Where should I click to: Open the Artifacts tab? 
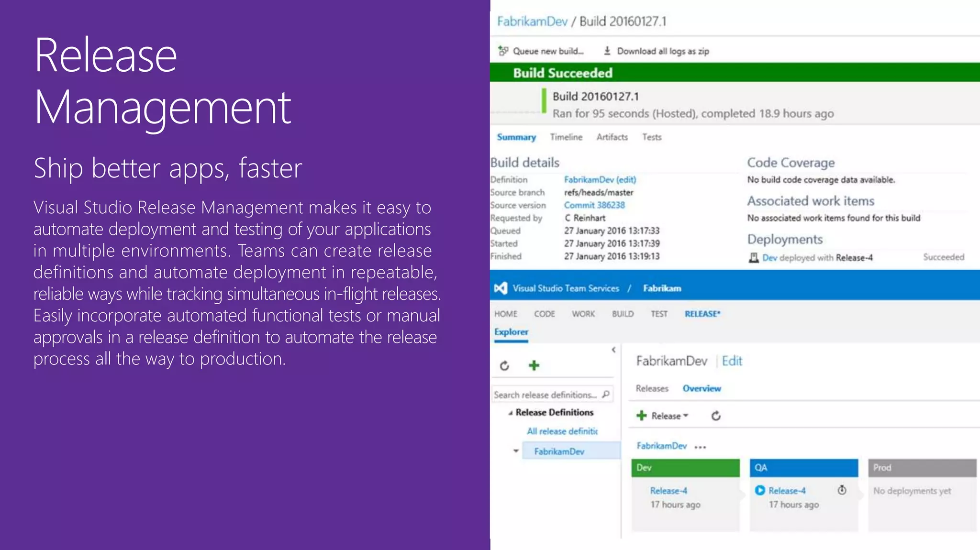pos(612,137)
